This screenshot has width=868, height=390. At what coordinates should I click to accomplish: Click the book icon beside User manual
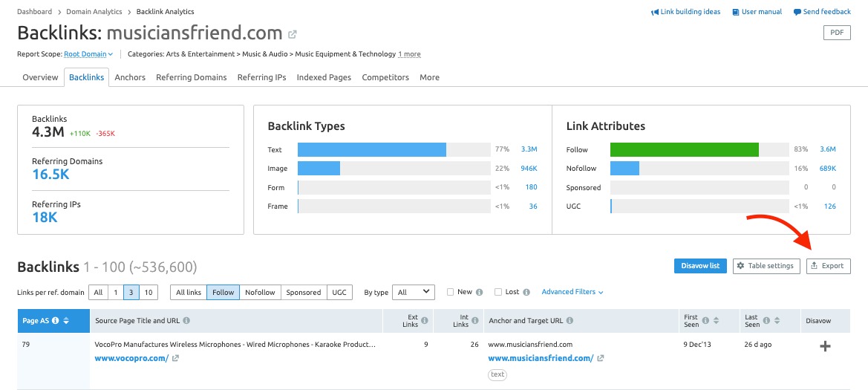[736, 12]
